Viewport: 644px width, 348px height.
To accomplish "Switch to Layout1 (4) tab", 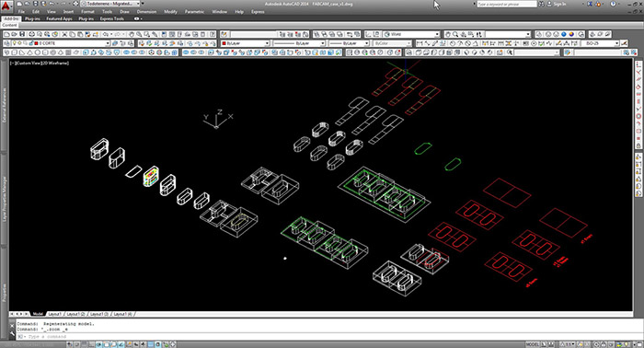I will (x=122, y=314).
